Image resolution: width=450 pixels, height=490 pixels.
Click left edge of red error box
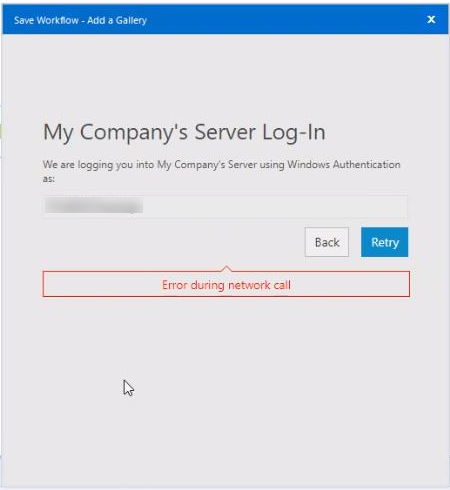click(x=43, y=284)
